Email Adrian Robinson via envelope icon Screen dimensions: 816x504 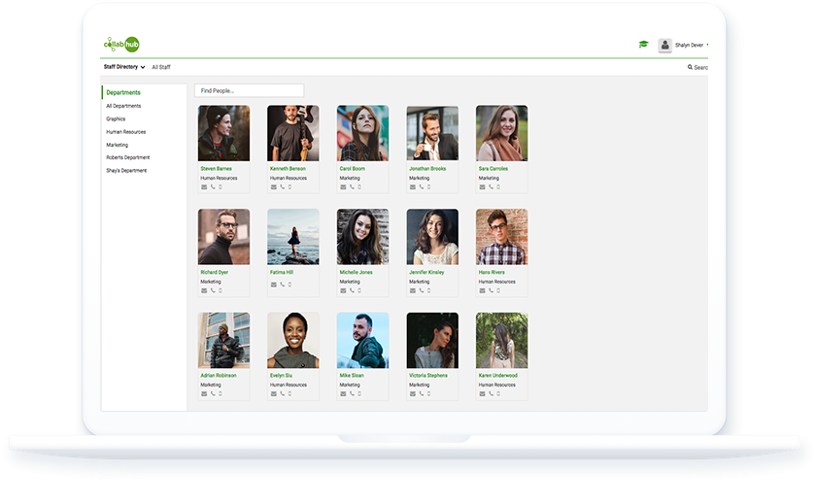(204, 393)
